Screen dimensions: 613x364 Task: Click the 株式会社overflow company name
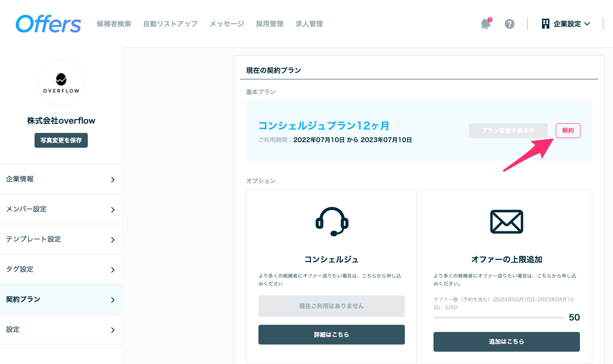pos(61,121)
